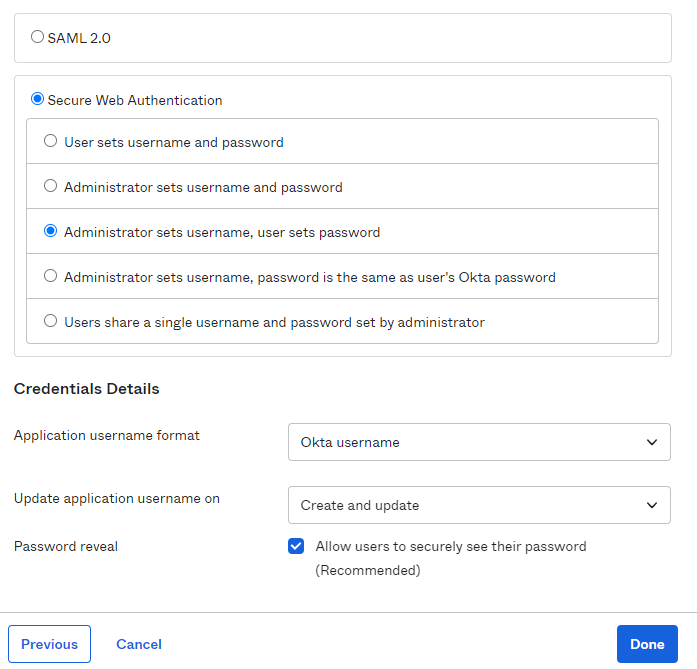Screen dimensions: 697x669
Task: Expand the Update application username on dropdown
Action: pos(478,505)
